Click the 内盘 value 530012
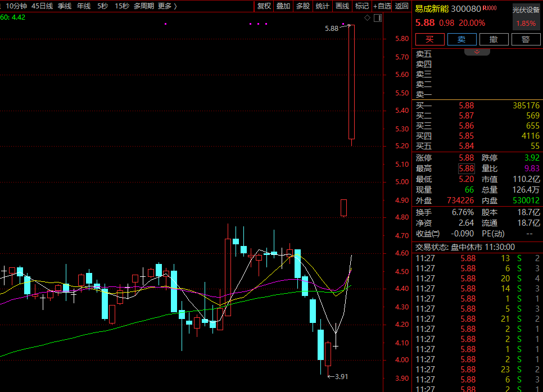Viewport: 543px width, 392px height. pyautogui.click(x=526, y=200)
